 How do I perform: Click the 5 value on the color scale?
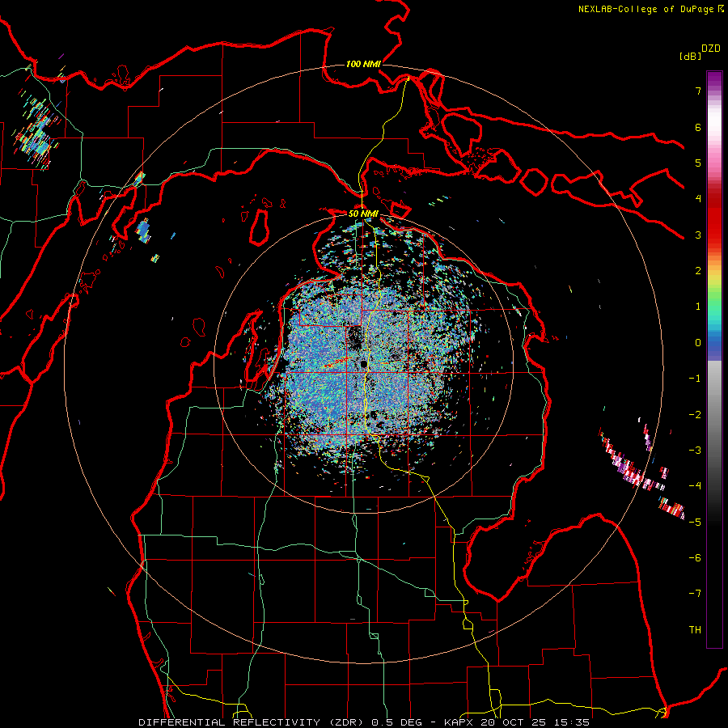pos(698,163)
